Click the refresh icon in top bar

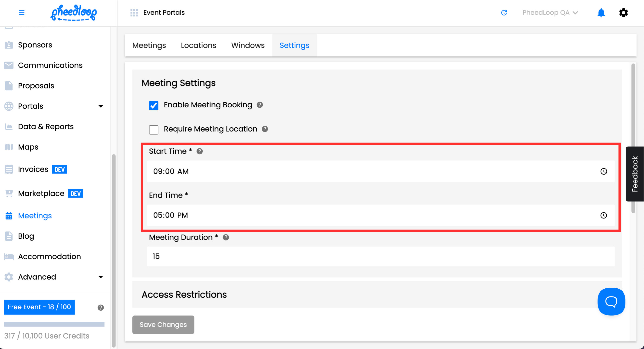(504, 13)
